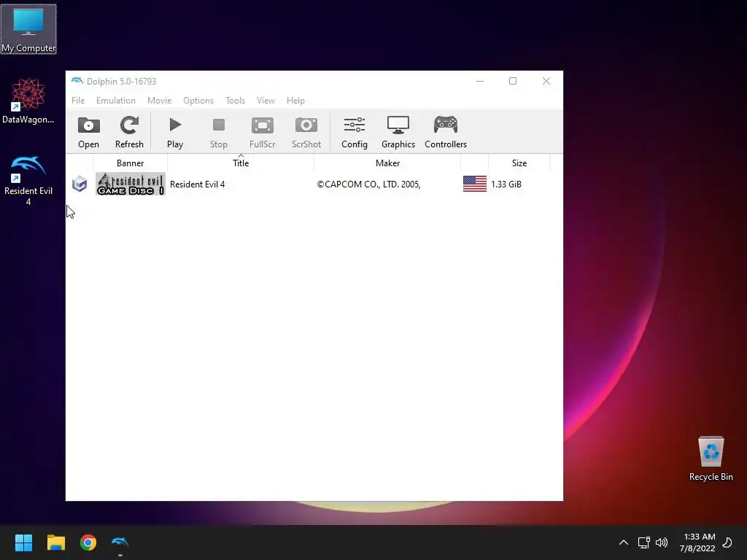Click the Resident Evil Game Disc banner thumbnail
Screen dimensions: 747x560
click(131, 184)
